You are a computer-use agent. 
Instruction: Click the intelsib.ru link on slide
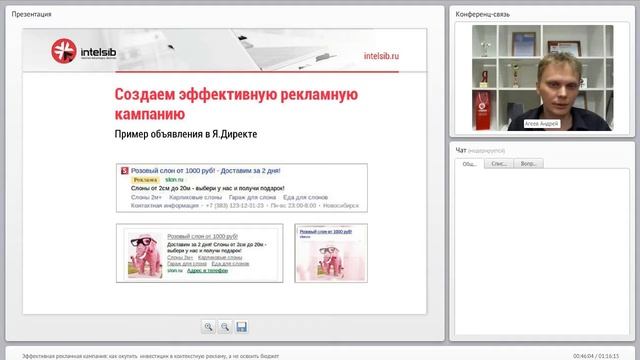pyautogui.click(x=381, y=56)
